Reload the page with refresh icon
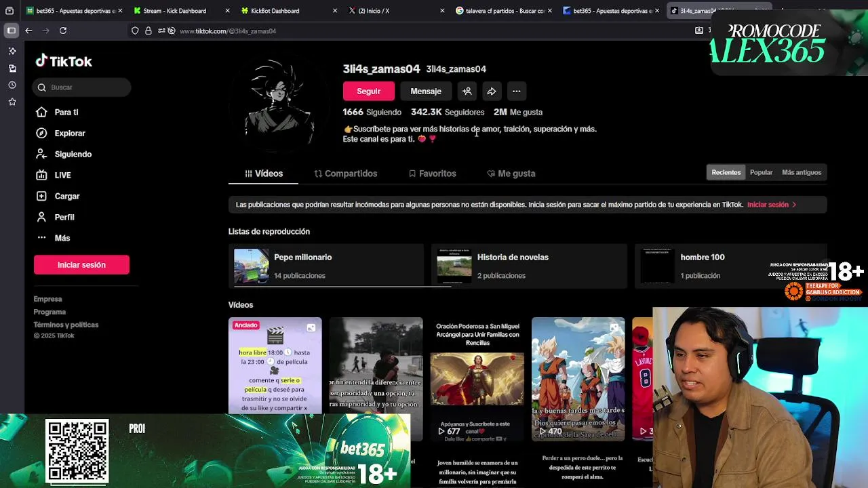The width and height of the screenshot is (868, 488). coord(63,30)
